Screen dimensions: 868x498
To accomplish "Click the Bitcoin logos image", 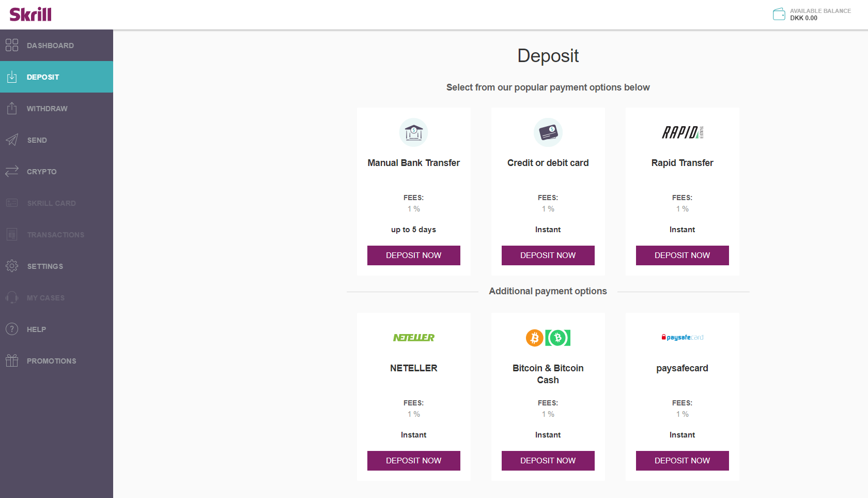I will [548, 338].
